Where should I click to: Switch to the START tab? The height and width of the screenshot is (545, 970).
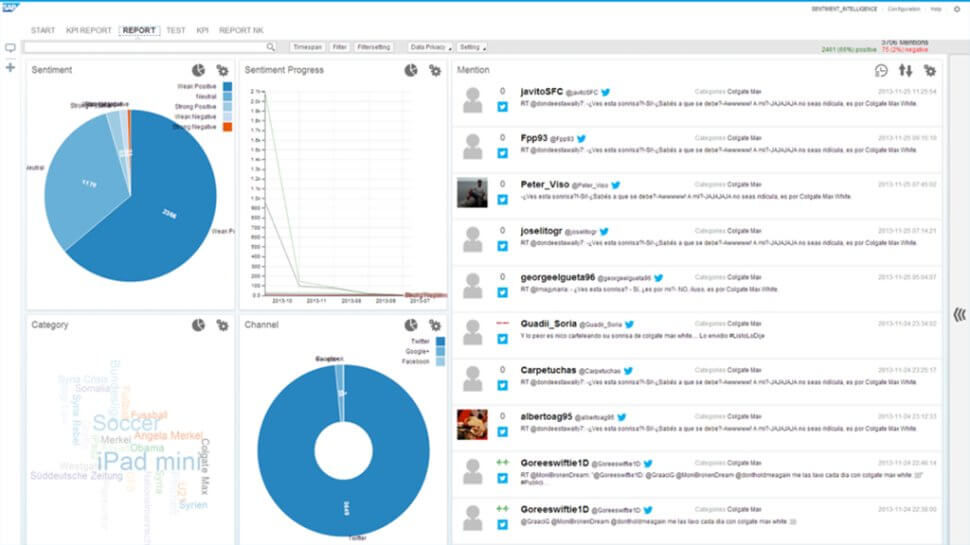pos(43,30)
